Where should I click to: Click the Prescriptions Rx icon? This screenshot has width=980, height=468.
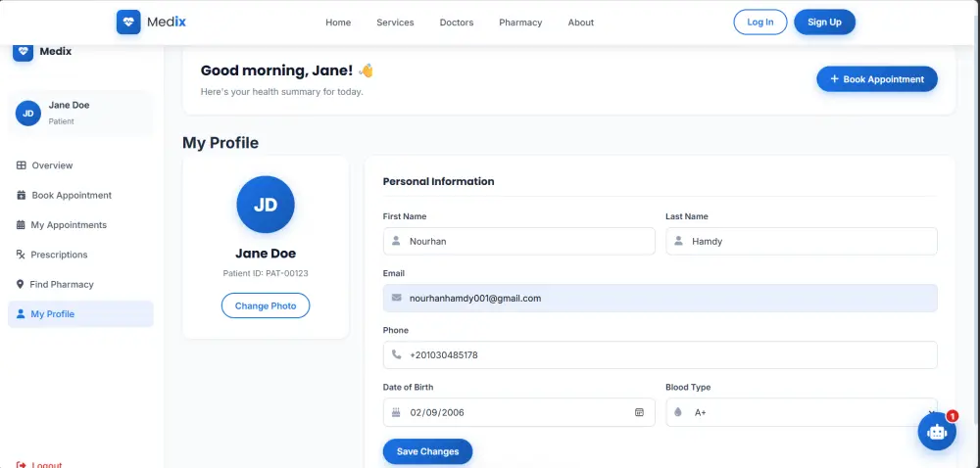(x=21, y=255)
